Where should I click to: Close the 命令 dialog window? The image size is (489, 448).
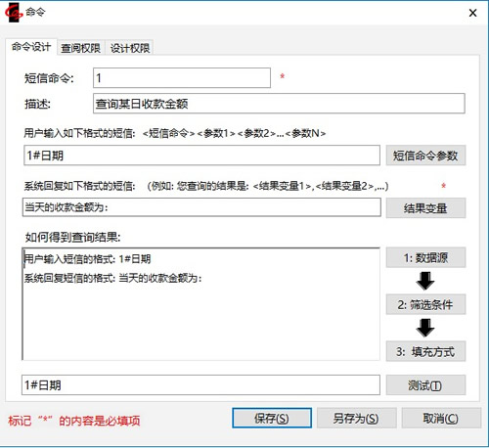pyautogui.click(x=472, y=13)
